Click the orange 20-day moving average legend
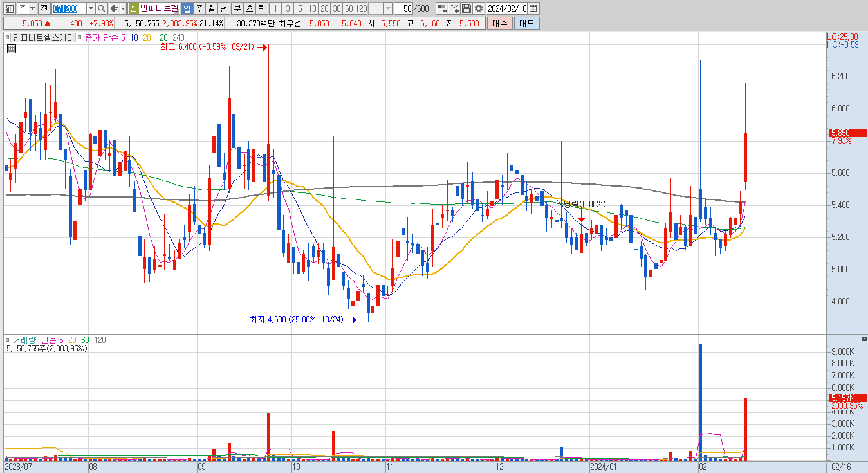This screenshot has height=473, width=868. coord(147,38)
